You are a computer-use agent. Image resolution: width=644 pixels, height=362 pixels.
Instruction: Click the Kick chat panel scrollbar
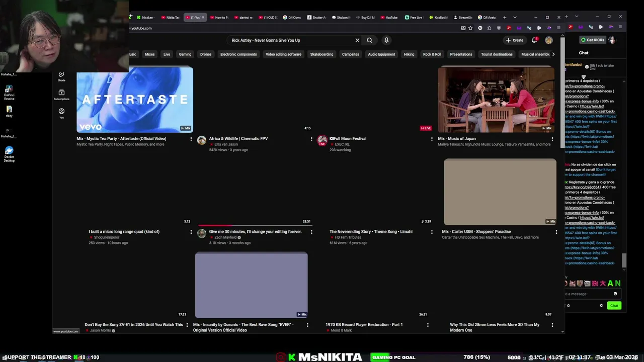coord(624,260)
